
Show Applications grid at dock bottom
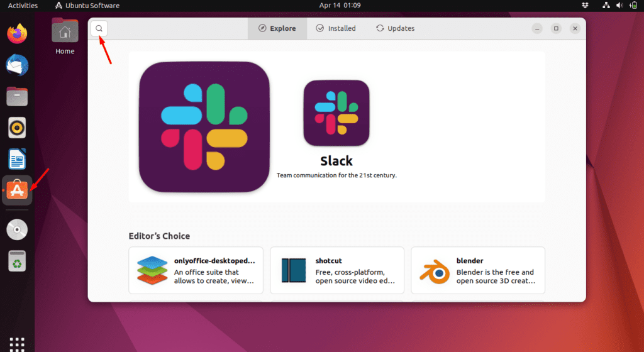[x=17, y=343]
